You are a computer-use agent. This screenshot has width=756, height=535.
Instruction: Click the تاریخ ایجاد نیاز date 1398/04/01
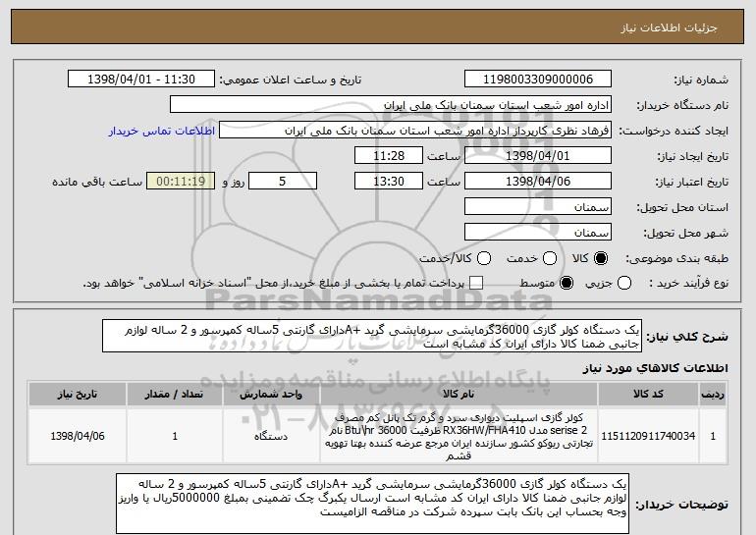(538, 156)
